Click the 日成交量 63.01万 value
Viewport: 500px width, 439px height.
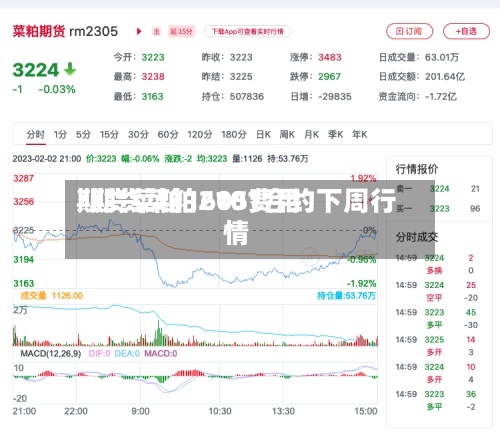point(442,57)
